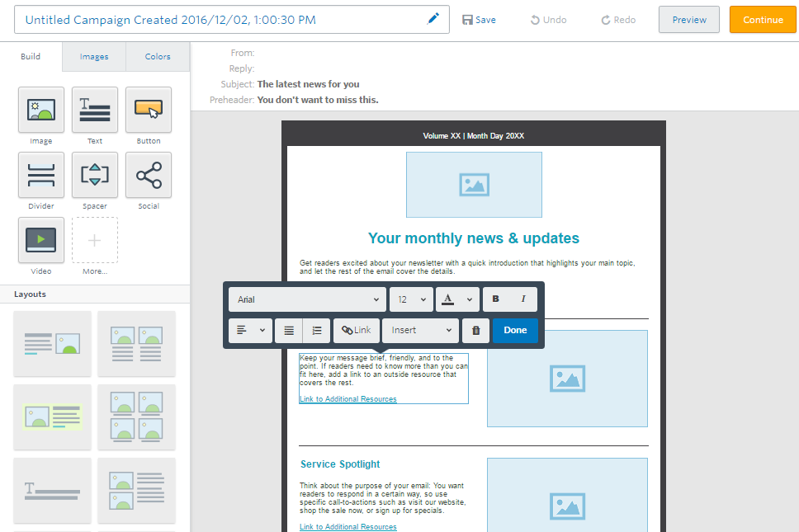Switch to the Images tab
This screenshot has height=532, width=799.
[x=94, y=57]
